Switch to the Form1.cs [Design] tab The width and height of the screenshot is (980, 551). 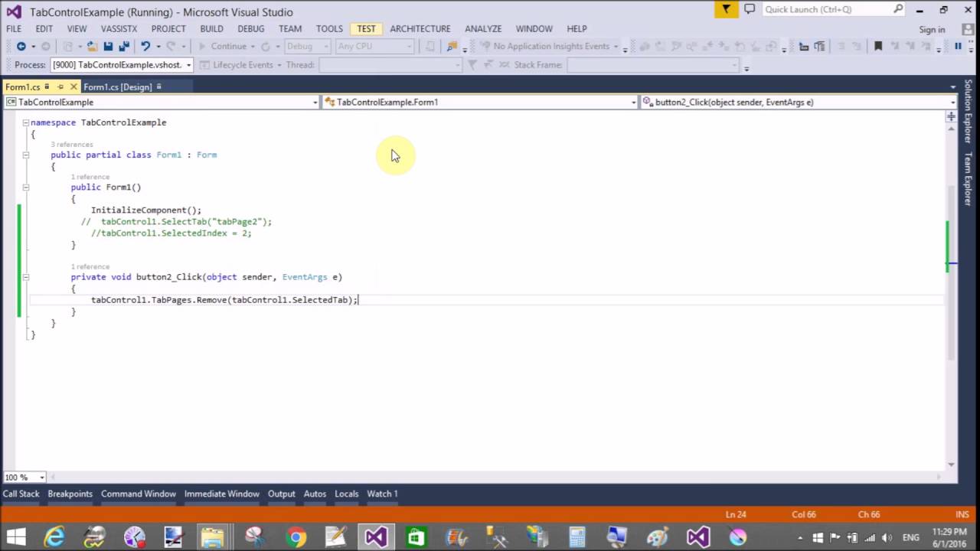(118, 86)
